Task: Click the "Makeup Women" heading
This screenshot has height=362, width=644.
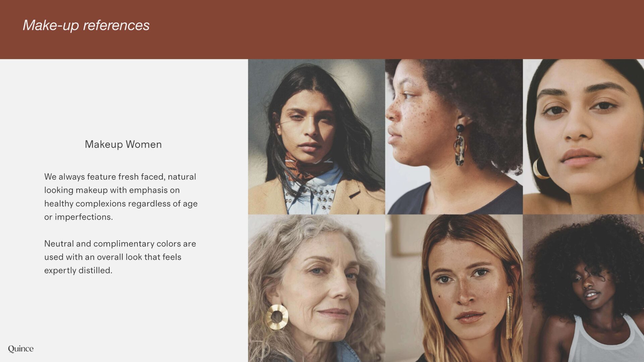Action: coord(123,144)
